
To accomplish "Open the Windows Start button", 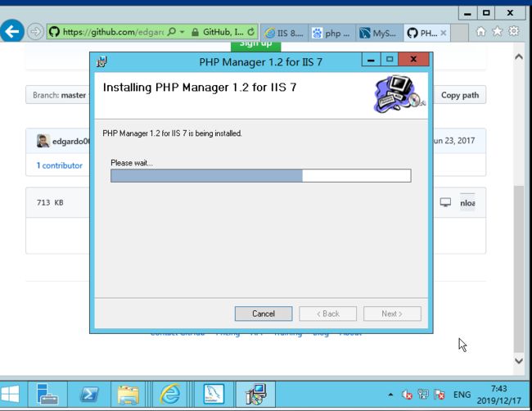I will pyautogui.click(x=10, y=395).
